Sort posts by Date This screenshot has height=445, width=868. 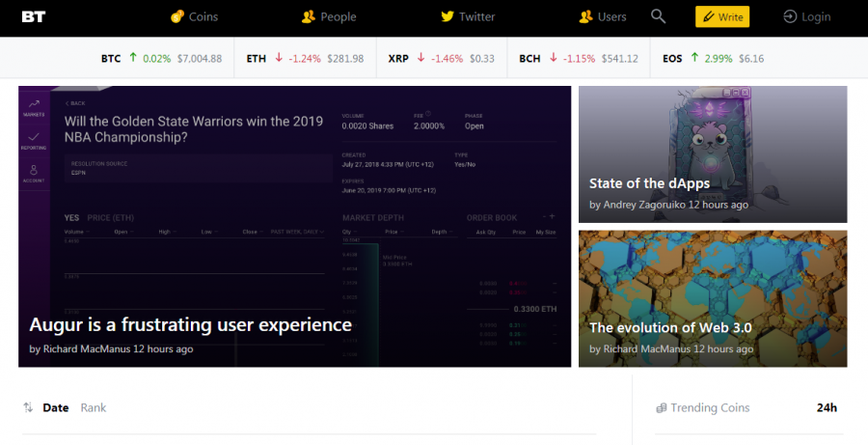[56, 408]
